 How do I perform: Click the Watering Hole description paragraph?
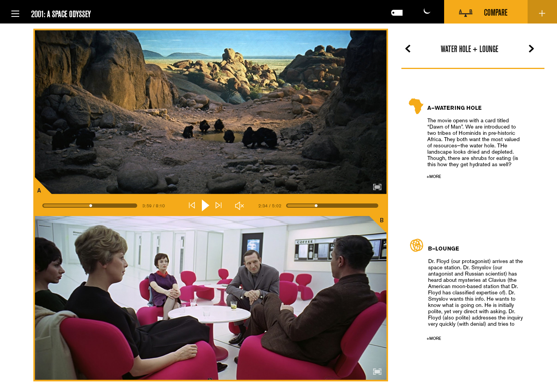[x=474, y=142]
